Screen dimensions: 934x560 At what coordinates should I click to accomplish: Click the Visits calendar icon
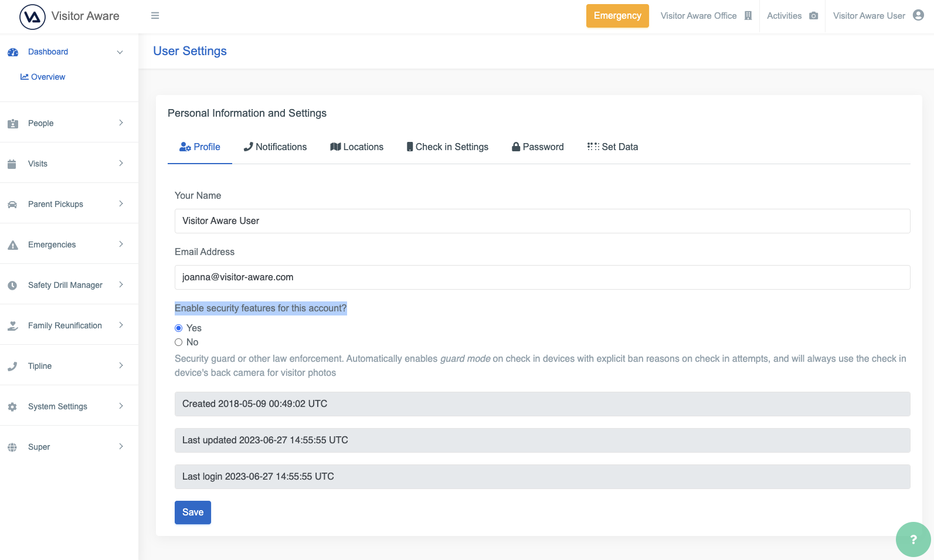(x=12, y=164)
